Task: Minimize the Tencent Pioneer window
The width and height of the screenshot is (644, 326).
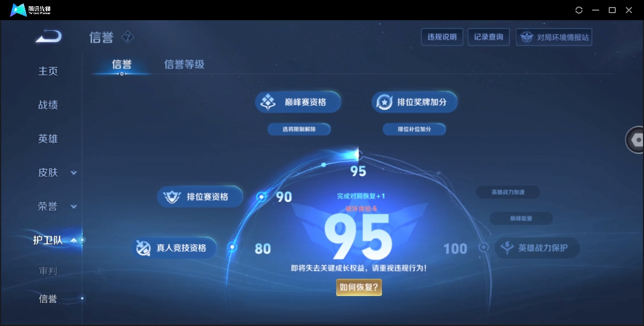Action: click(596, 10)
